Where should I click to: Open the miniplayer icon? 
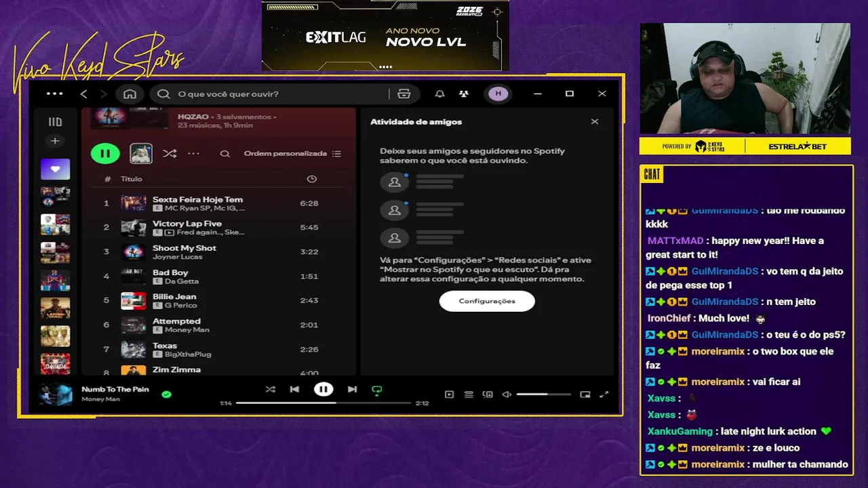pos(585,394)
